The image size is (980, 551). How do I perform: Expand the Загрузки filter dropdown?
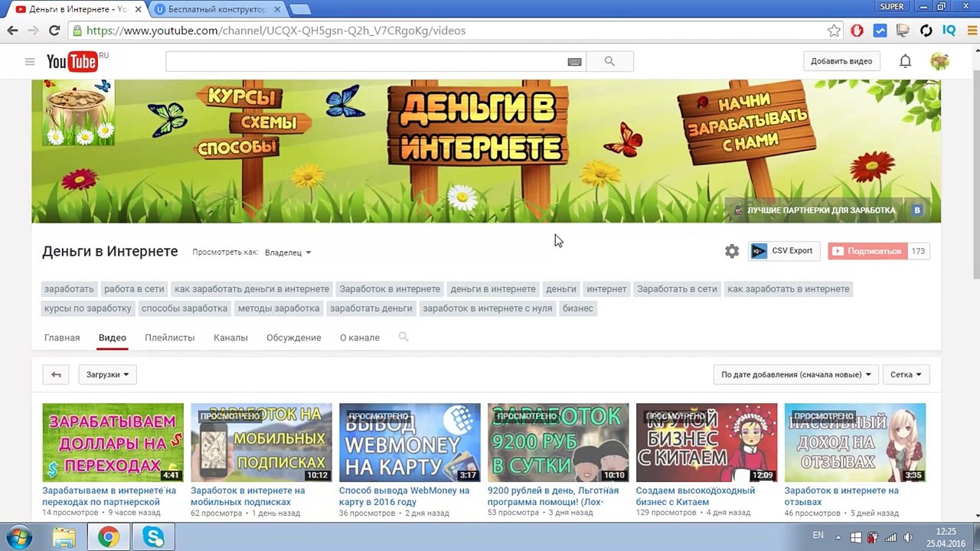point(107,375)
